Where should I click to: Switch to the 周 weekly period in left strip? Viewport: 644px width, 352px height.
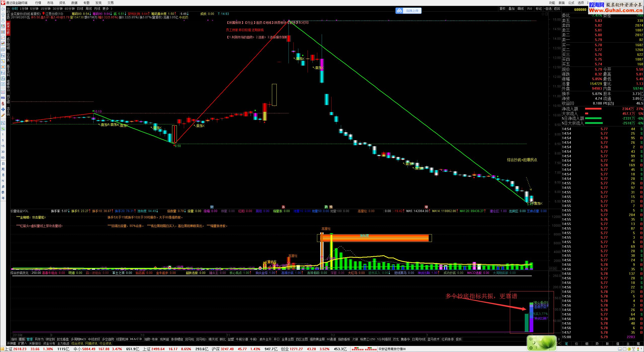pyautogui.click(x=3, y=169)
